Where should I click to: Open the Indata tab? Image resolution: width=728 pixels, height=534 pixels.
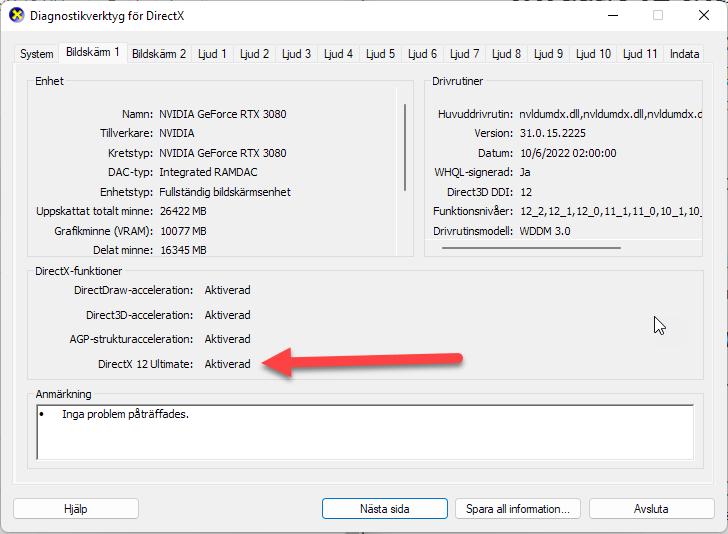[x=685, y=54]
